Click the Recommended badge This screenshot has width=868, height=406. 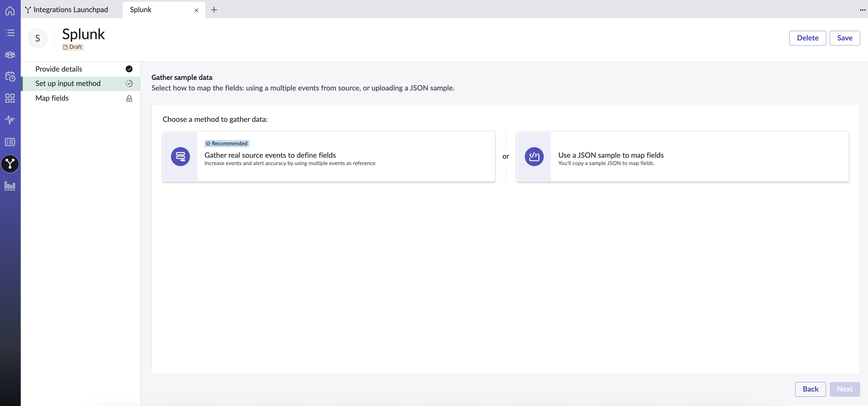pyautogui.click(x=227, y=144)
